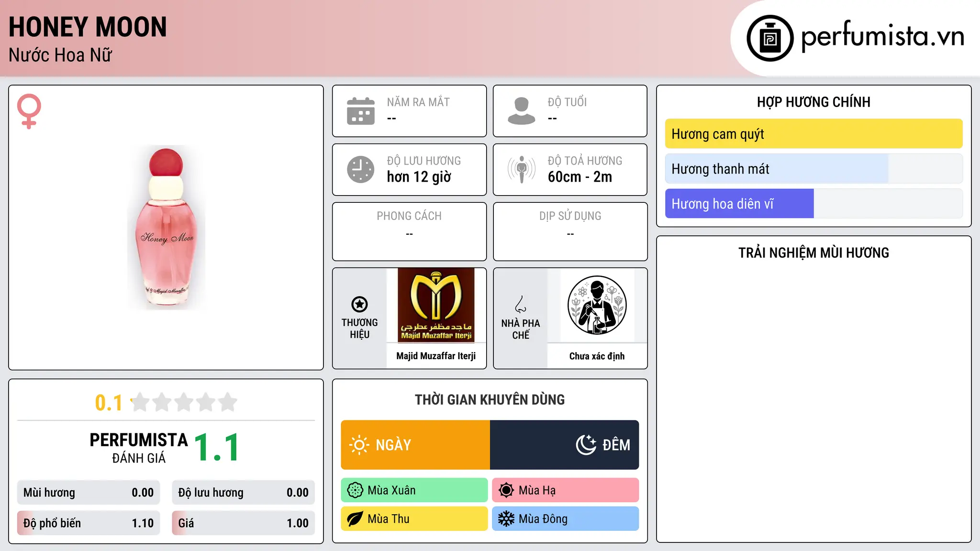Click the Độ phổ biến score row

[x=89, y=523]
